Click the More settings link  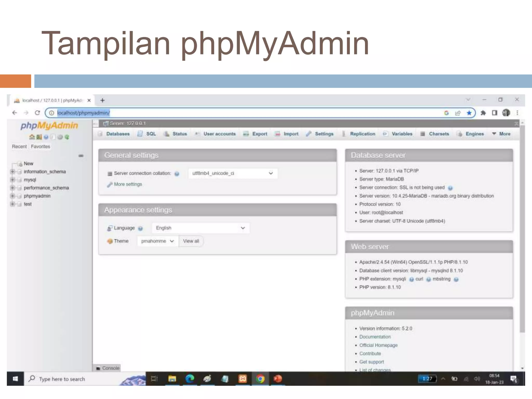click(x=128, y=184)
